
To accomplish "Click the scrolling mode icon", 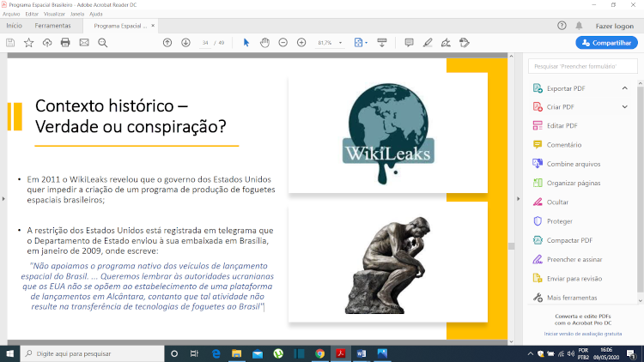I will point(382,43).
